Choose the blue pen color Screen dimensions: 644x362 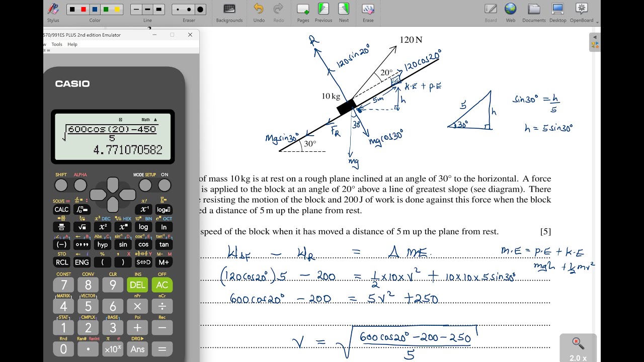(x=95, y=10)
